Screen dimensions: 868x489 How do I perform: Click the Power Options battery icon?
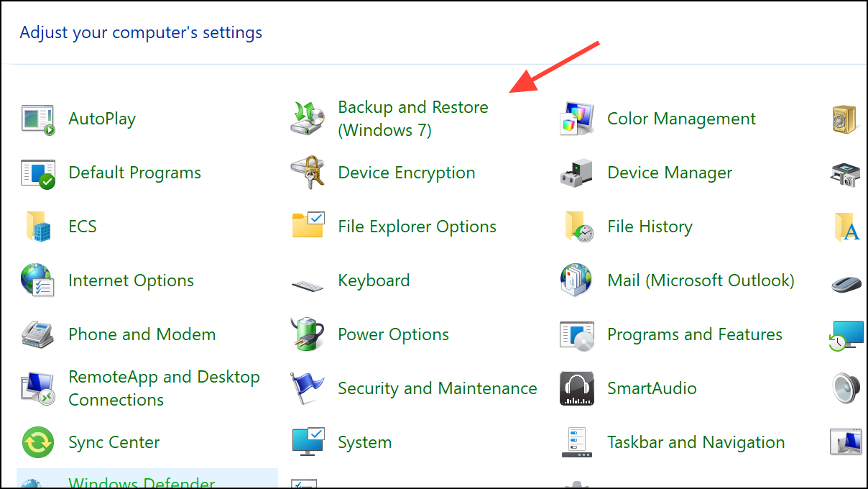(308, 335)
